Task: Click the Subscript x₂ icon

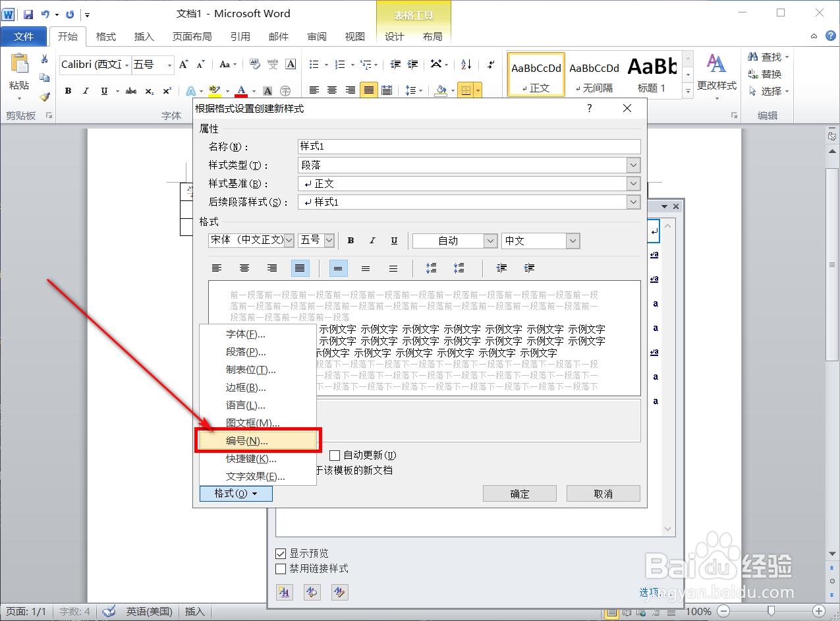Action: [x=150, y=91]
